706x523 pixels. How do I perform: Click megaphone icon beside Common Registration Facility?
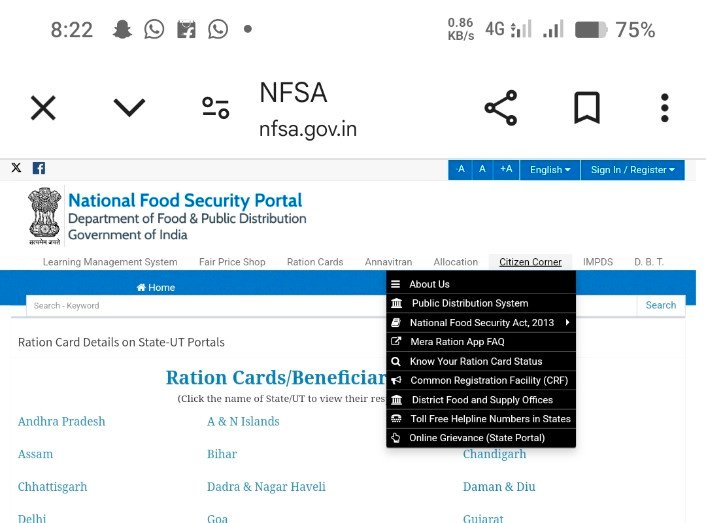[x=396, y=380]
